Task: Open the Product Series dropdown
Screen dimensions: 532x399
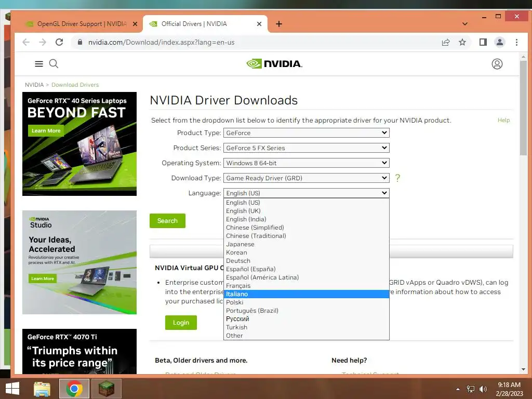Action: (x=306, y=148)
